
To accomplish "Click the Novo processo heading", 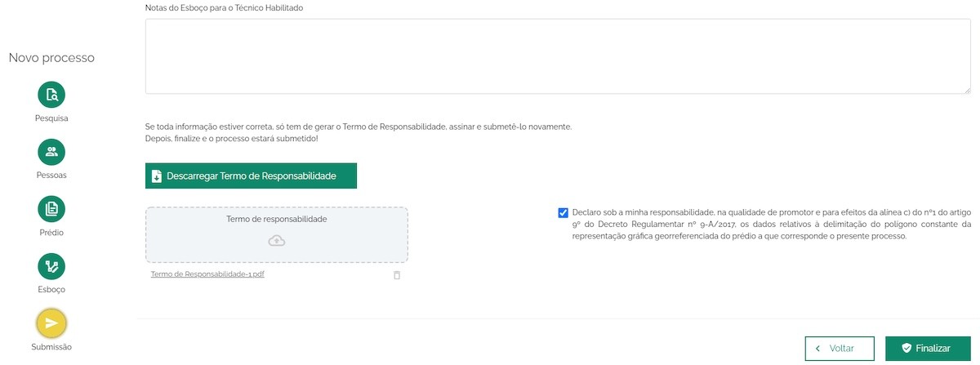I will [x=51, y=58].
